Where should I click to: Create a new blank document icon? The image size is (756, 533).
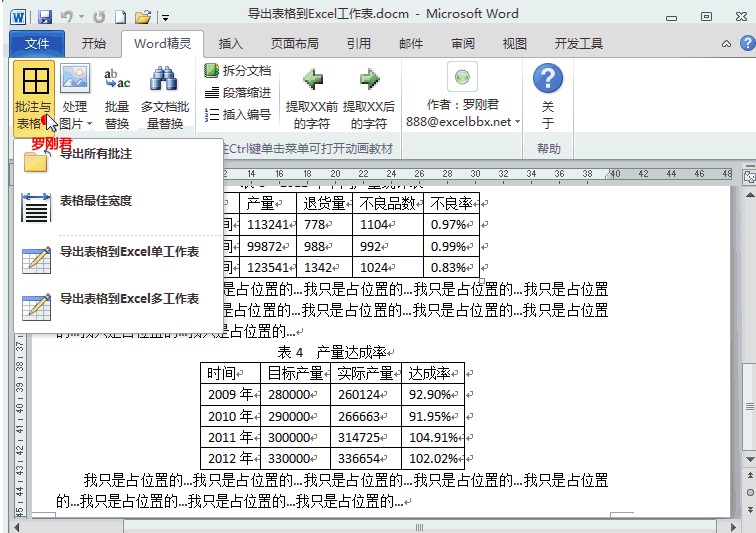click(120, 18)
